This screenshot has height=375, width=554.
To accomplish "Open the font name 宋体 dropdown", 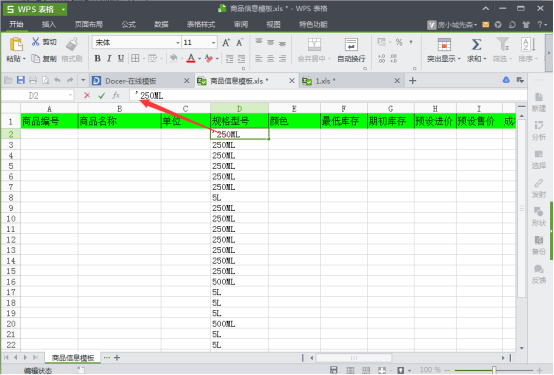I will point(178,43).
